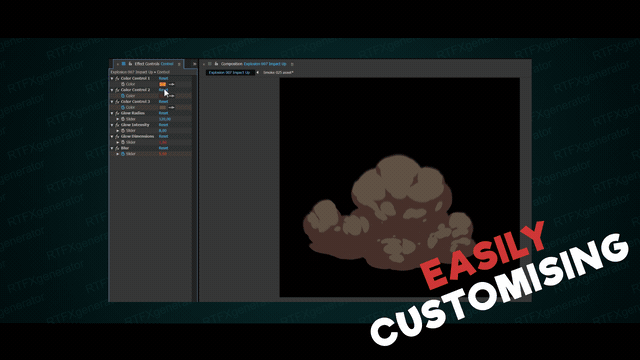Toggle the Color Control 1 stopwatch

[x=123, y=84]
